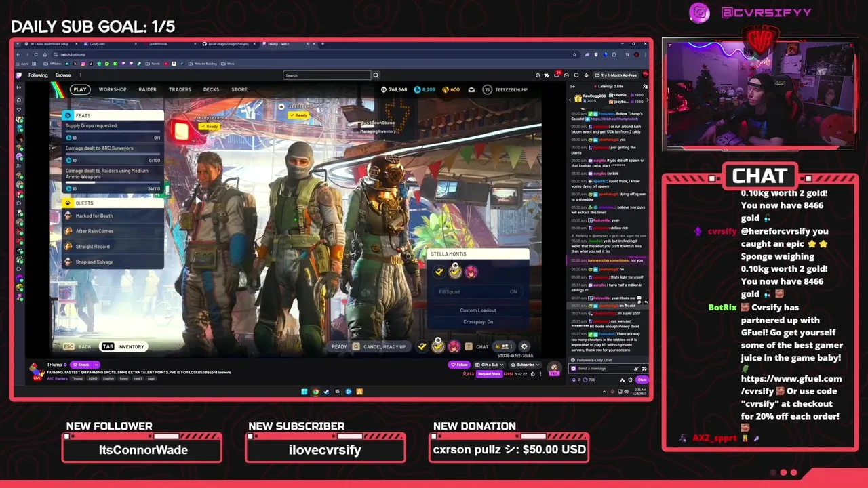Open Gift a Sub dropdown

tap(490, 365)
